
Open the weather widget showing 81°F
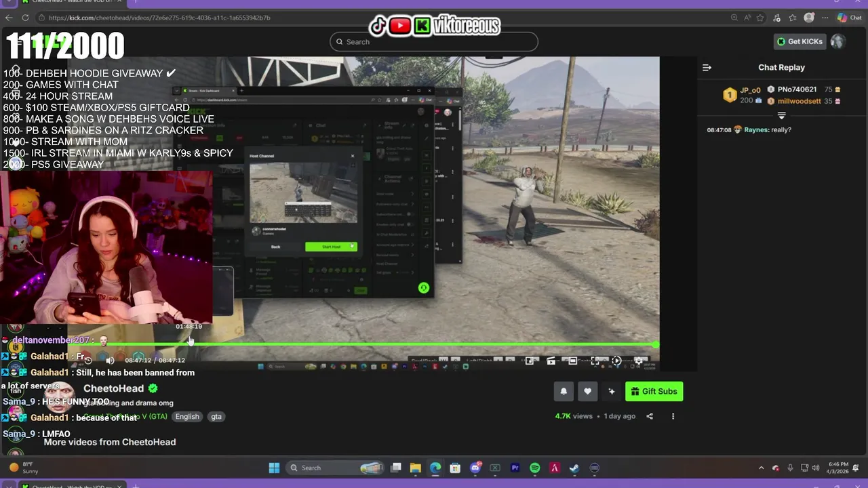pyautogui.click(x=23, y=468)
